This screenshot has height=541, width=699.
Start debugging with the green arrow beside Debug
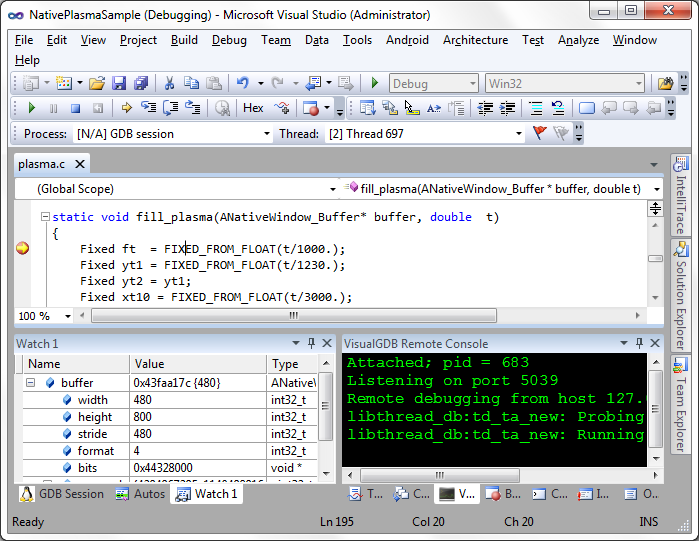coord(375,83)
